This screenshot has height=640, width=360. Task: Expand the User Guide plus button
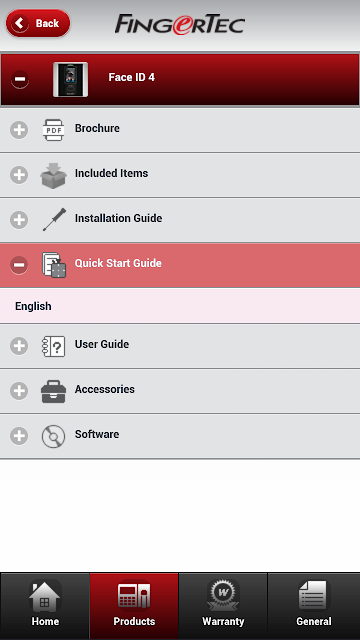[19, 346]
